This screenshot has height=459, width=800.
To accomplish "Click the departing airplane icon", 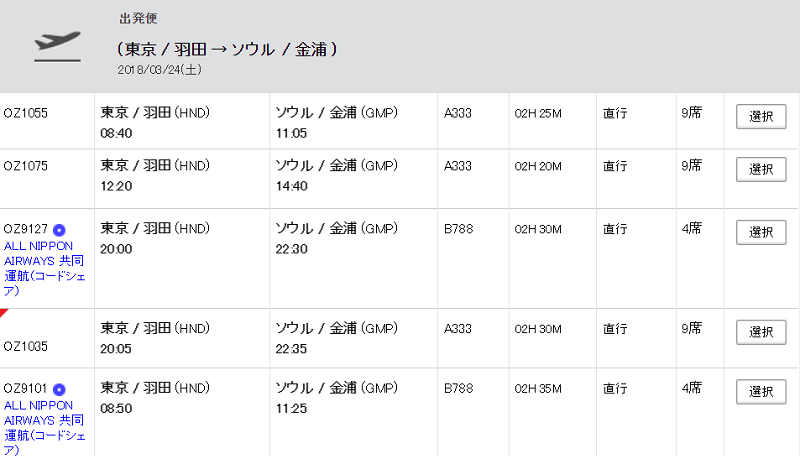I will pyautogui.click(x=58, y=46).
